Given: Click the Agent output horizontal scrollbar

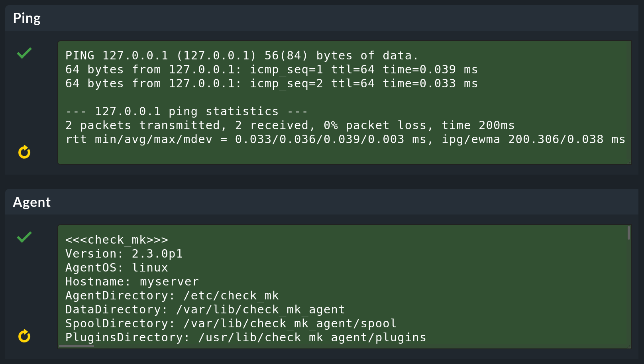Looking at the screenshot, I should [77, 346].
